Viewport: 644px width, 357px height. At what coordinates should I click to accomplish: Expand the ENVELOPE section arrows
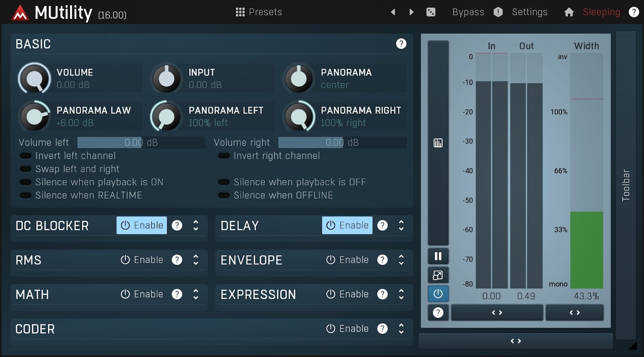pyautogui.click(x=401, y=260)
